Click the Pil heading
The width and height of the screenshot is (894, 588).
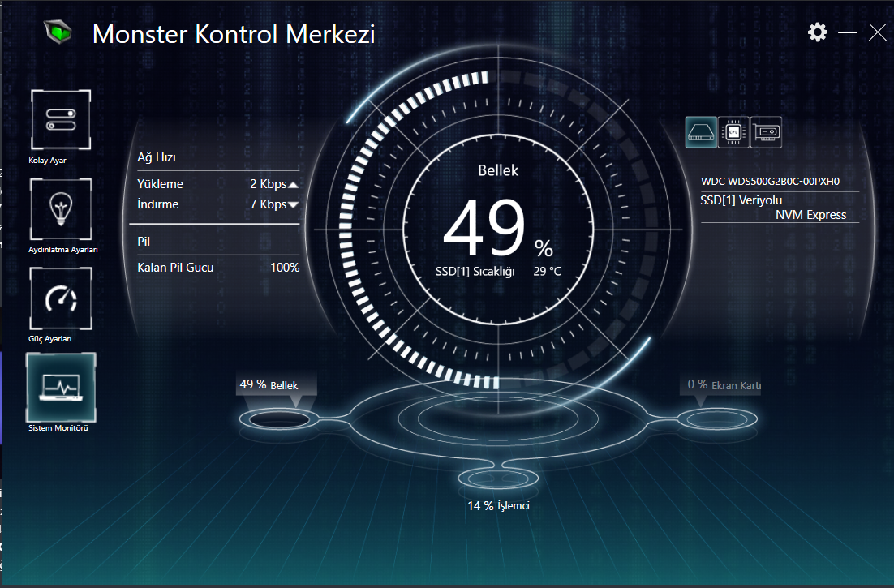pyautogui.click(x=144, y=242)
